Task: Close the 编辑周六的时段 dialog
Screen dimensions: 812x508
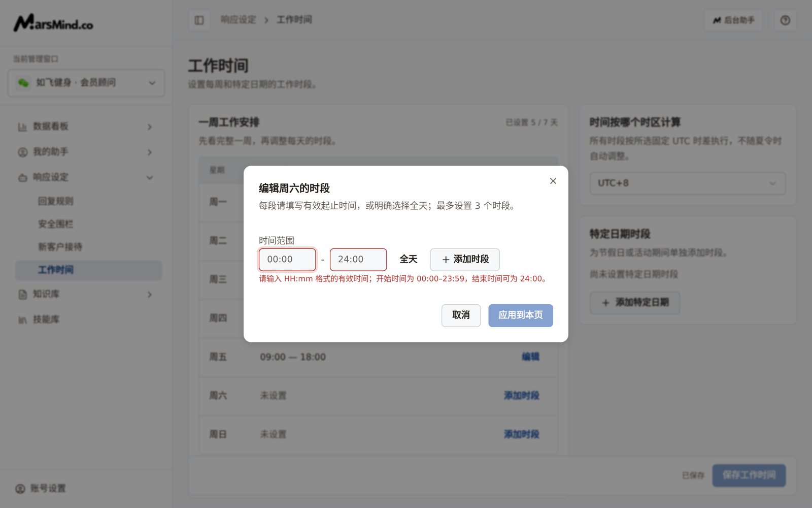Action: coord(553,181)
